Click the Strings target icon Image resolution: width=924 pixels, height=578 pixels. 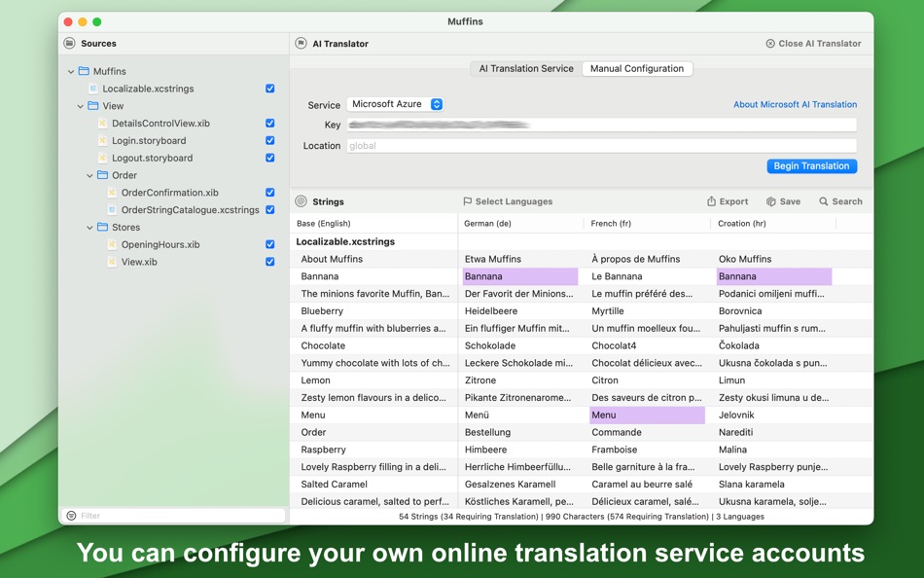point(302,201)
